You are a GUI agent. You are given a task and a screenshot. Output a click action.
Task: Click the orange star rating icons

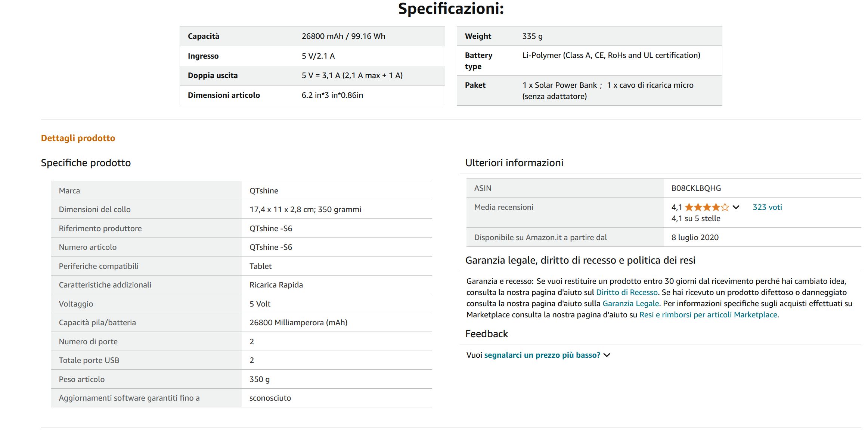tap(706, 207)
